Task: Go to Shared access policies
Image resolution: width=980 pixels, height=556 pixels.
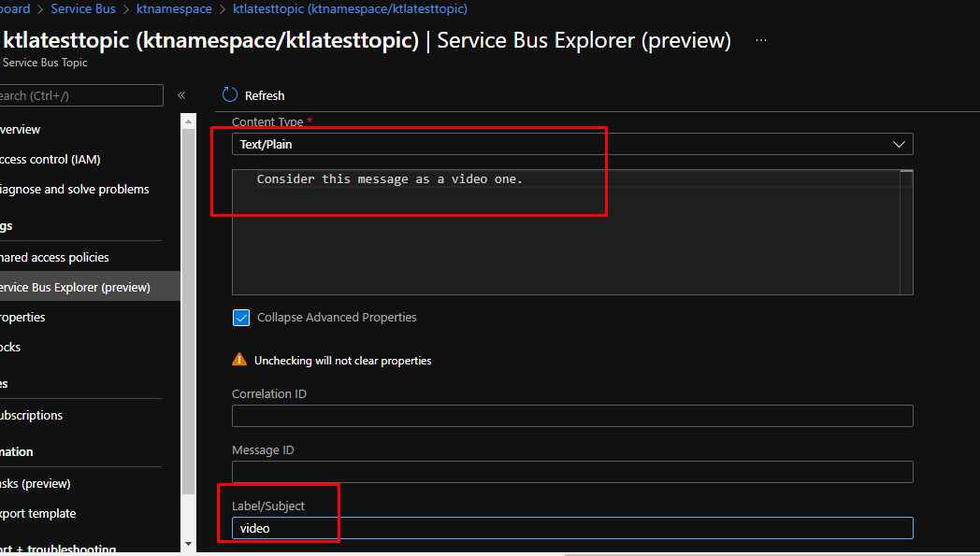Action: point(55,257)
